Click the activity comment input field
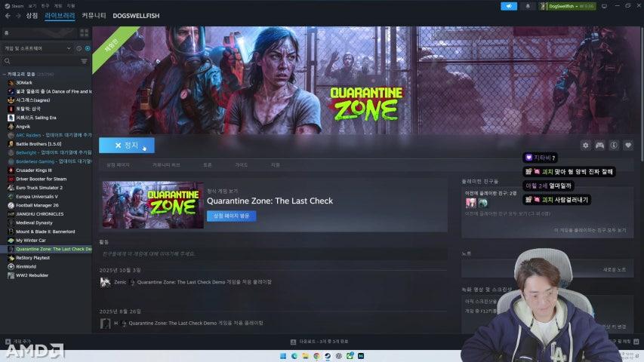This screenshot has height=362, width=644. click(273, 254)
